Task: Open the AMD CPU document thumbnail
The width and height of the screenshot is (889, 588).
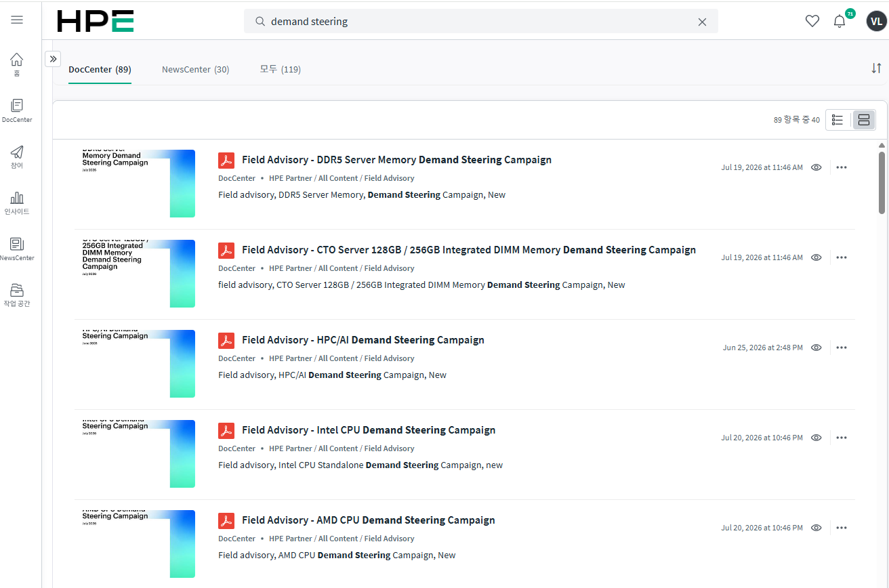Action: 138,544
